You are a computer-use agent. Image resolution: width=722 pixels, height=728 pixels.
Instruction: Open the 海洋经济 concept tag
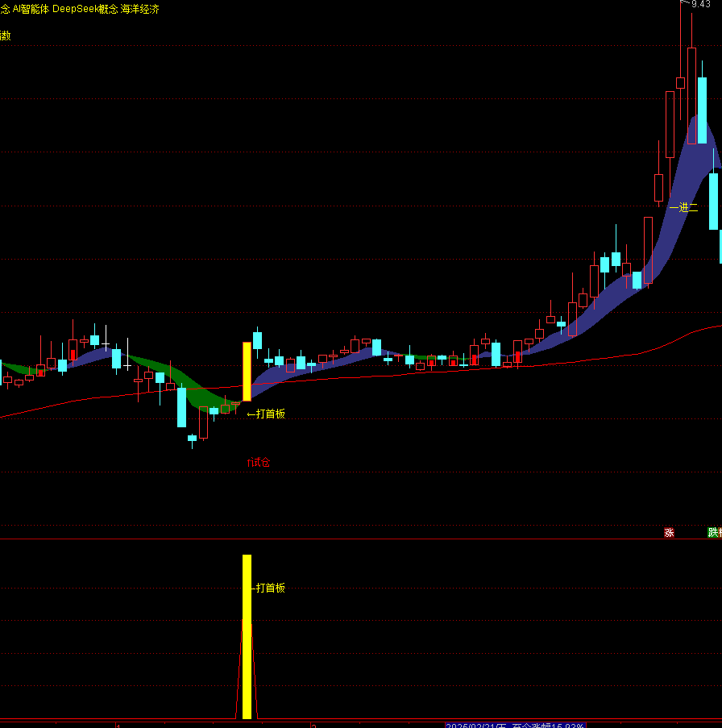(140, 9)
